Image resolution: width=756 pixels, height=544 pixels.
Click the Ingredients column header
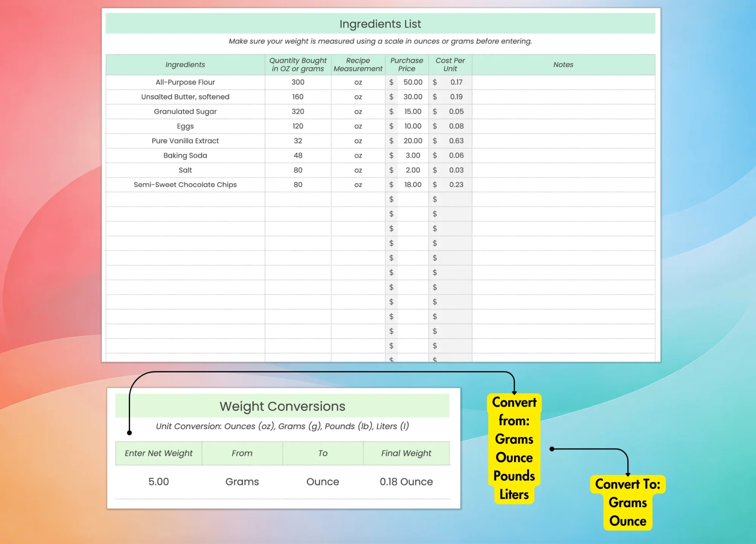tap(185, 65)
